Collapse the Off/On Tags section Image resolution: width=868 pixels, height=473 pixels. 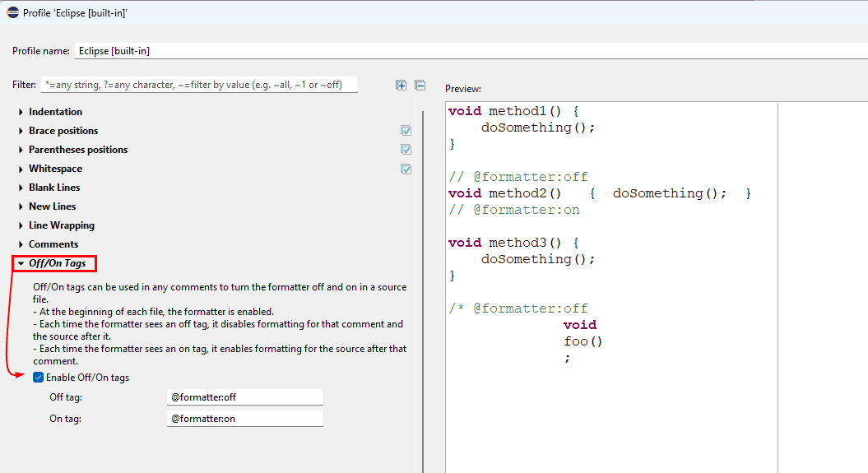(21, 264)
